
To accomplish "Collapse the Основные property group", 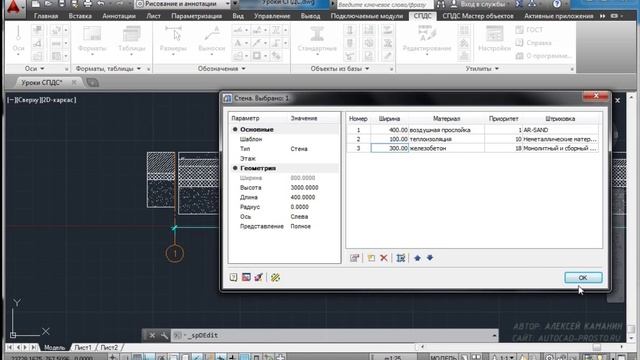I will pyautogui.click(x=235, y=129).
